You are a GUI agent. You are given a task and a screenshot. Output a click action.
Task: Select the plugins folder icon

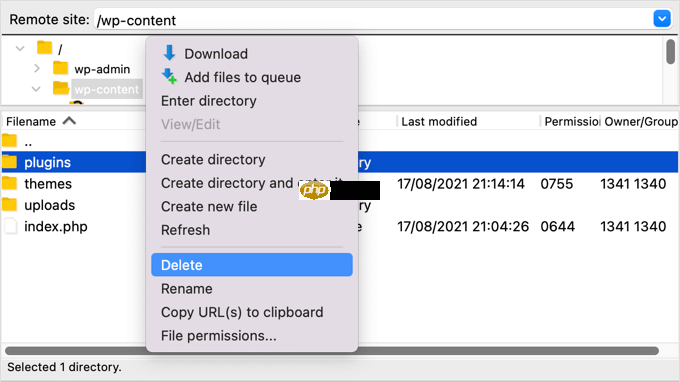[x=10, y=162]
